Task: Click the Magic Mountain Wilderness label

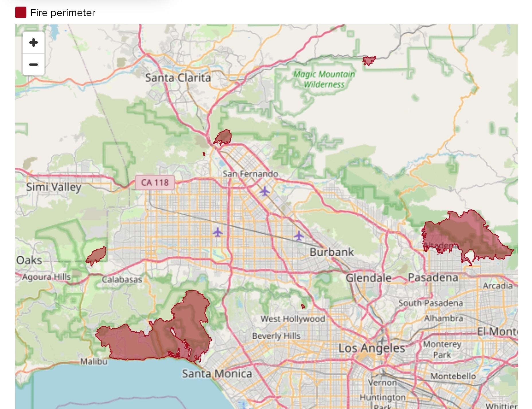Action: pos(324,79)
